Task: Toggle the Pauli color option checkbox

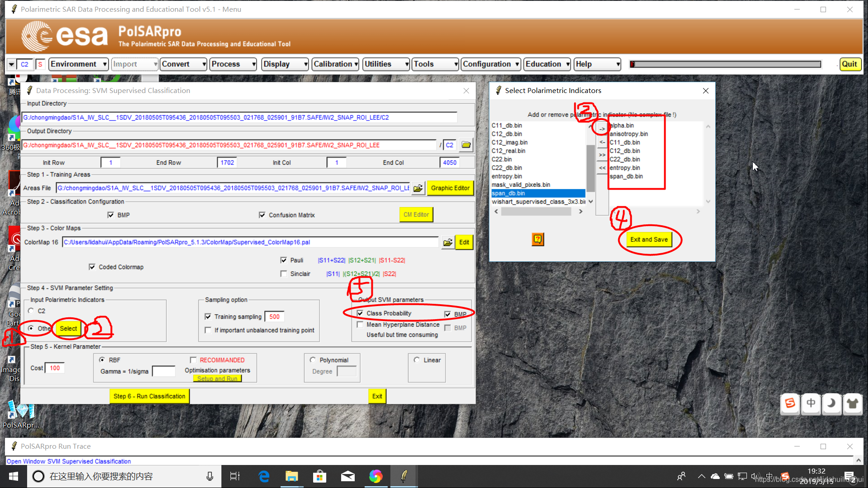Action: pos(284,260)
